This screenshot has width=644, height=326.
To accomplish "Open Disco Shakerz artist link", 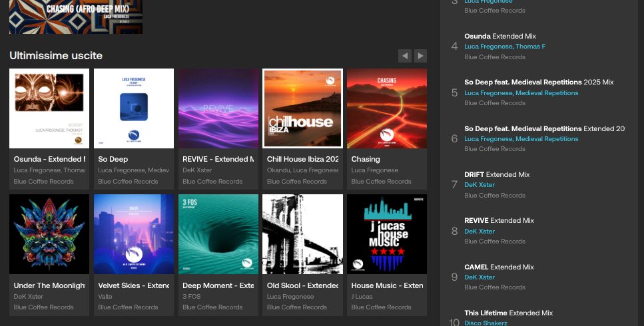I will tap(486, 323).
